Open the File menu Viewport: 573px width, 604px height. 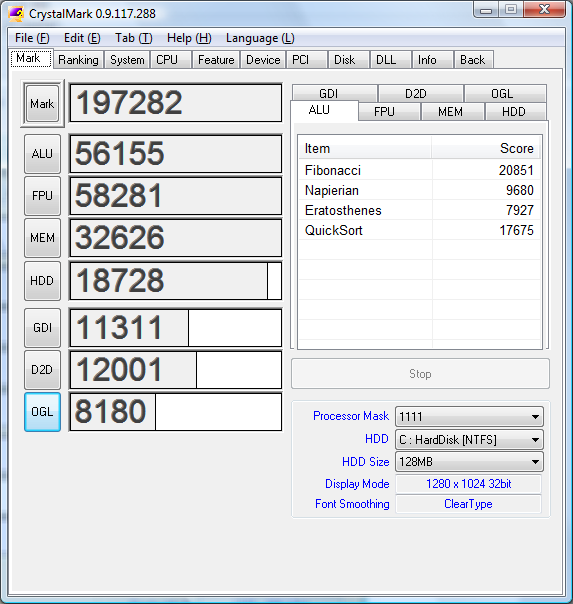[32, 38]
